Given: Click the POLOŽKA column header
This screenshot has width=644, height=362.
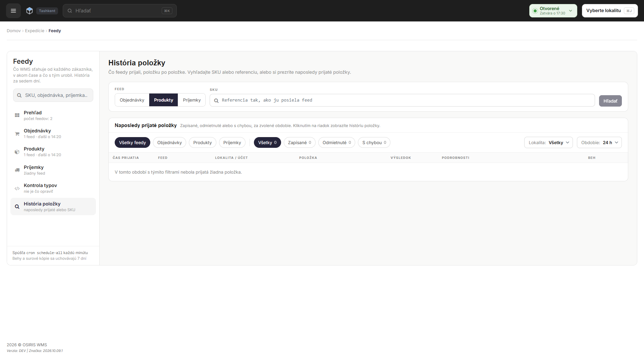Looking at the screenshot, I should point(308,158).
